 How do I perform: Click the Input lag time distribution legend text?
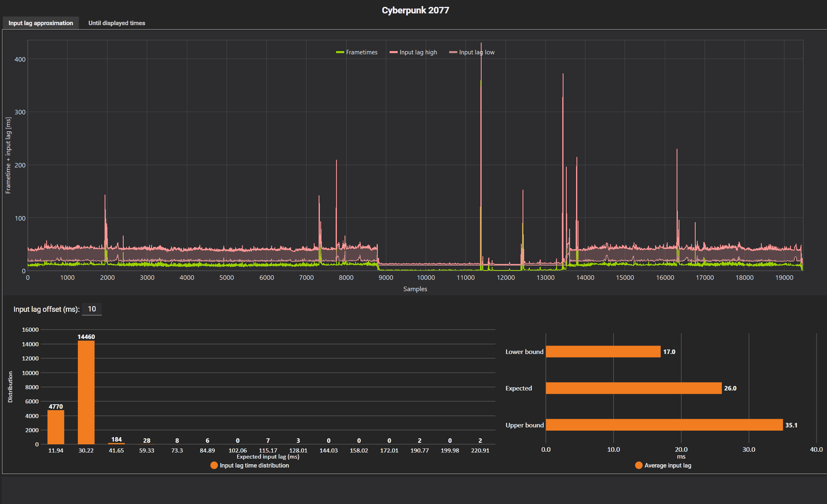(254, 465)
